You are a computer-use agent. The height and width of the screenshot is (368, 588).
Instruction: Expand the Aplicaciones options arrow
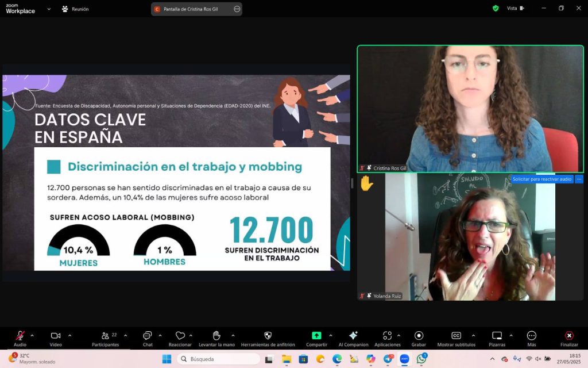399,336
